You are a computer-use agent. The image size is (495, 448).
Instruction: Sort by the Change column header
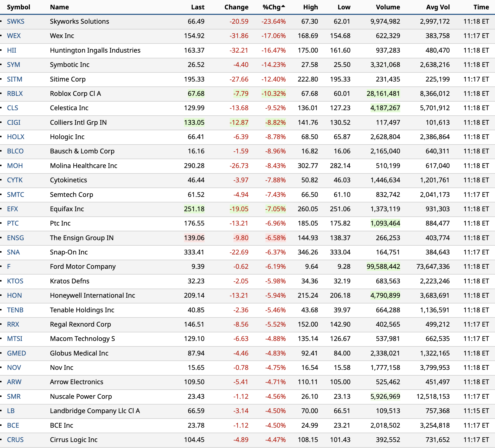(x=236, y=7)
